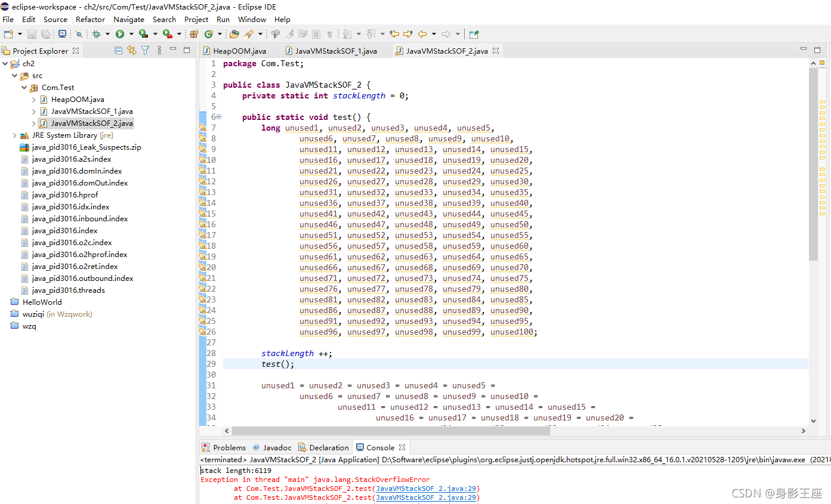Open the Source menu
Image resolution: width=831 pixels, height=504 pixels.
tap(55, 19)
